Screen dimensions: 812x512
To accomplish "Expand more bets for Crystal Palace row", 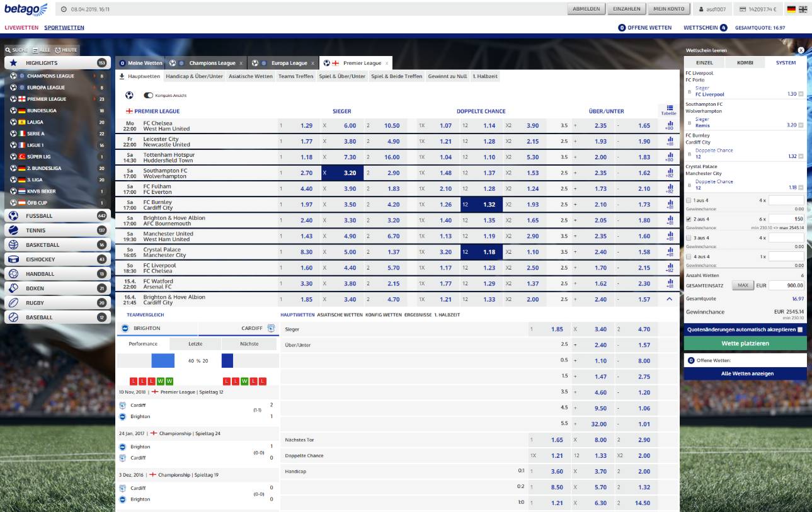I will tap(669, 252).
